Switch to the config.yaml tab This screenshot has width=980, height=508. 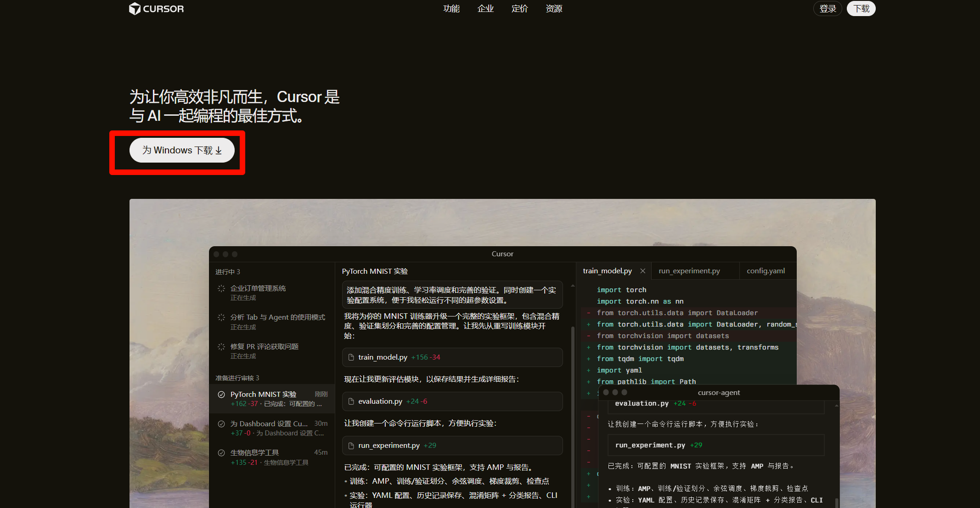point(766,271)
